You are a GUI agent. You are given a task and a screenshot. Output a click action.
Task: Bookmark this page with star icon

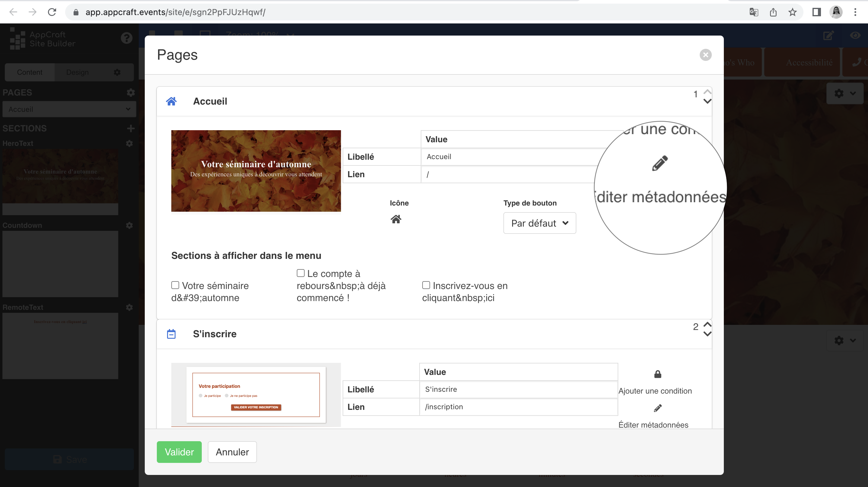[x=792, y=12]
